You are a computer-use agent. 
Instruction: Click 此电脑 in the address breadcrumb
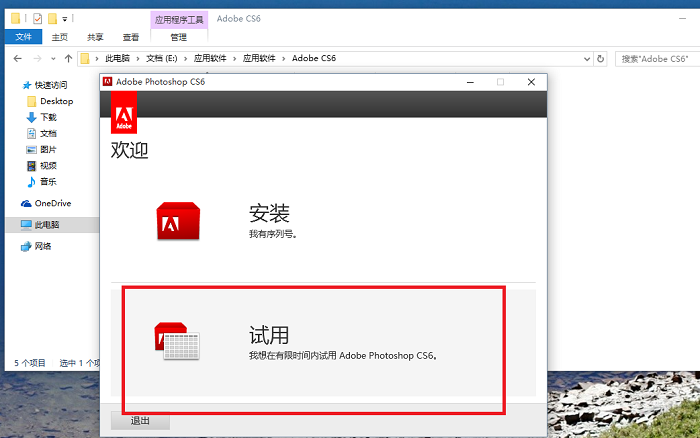(117, 58)
